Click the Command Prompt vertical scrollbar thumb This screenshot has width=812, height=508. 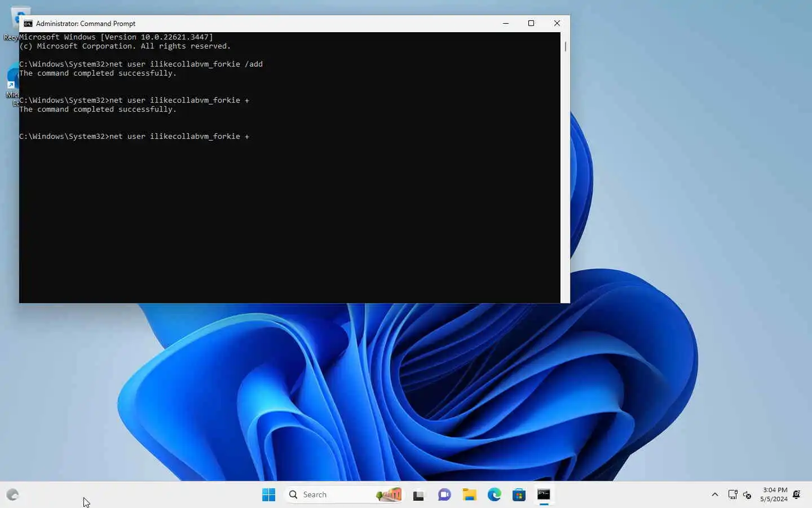[x=565, y=46]
